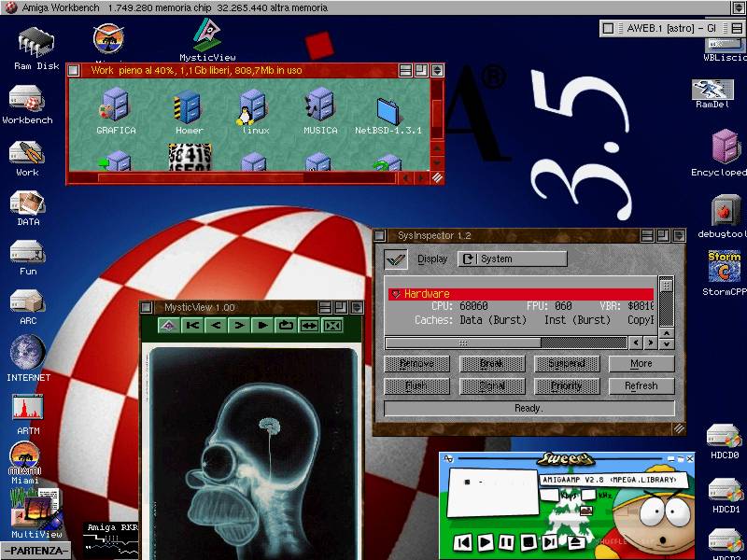Stop playback in AmigaAMP

528,542
